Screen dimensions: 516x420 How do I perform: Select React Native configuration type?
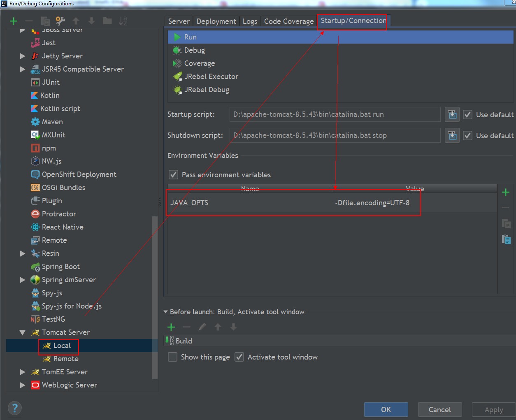tap(63, 227)
